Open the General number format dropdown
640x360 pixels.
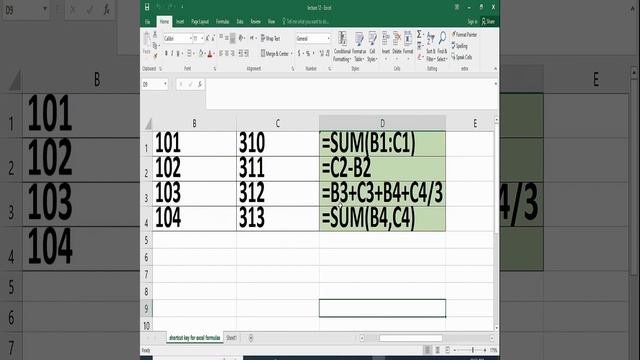click(x=329, y=38)
